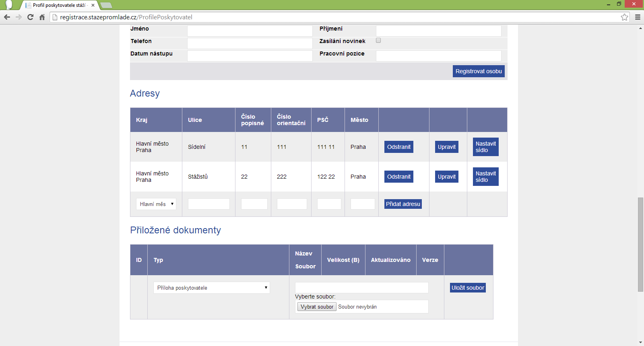Set Sídelní address as Nastavit sídlo
644x346 pixels.
coord(486,147)
